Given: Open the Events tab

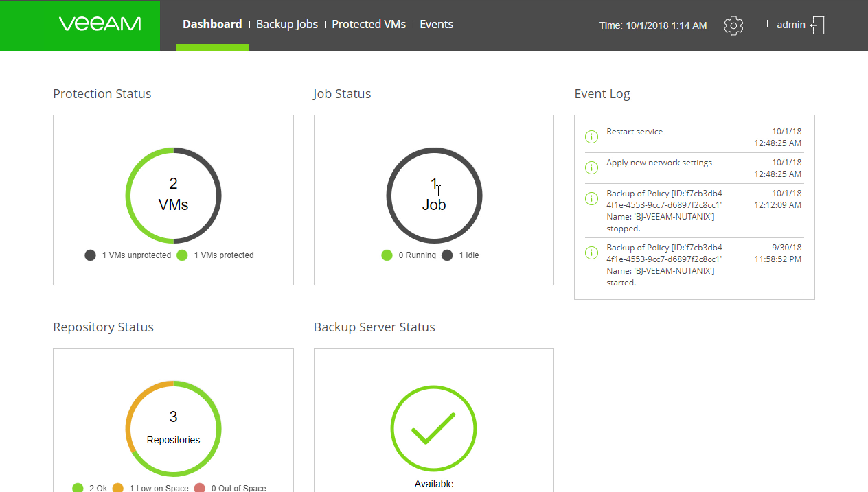Looking at the screenshot, I should coord(437,24).
